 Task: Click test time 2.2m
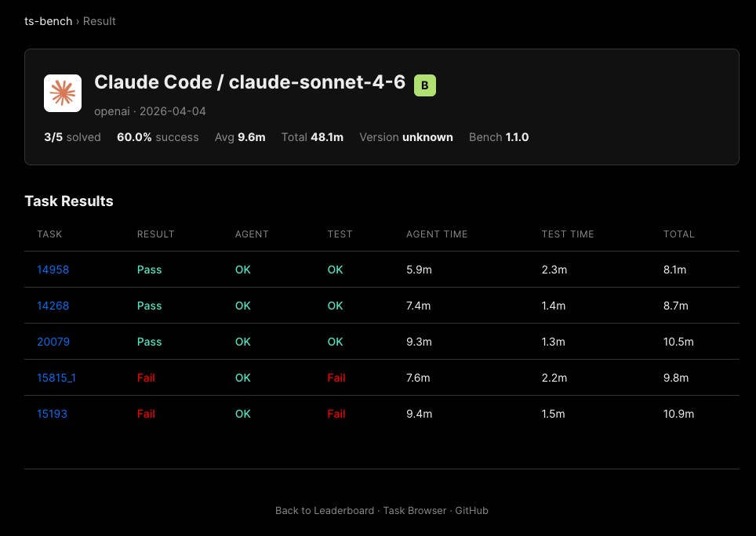pyautogui.click(x=554, y=378)
